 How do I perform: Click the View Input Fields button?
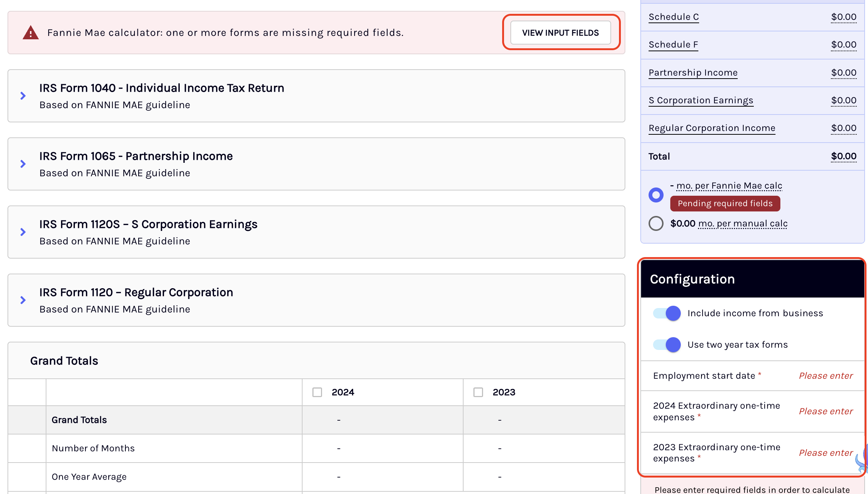click(560, 33)
